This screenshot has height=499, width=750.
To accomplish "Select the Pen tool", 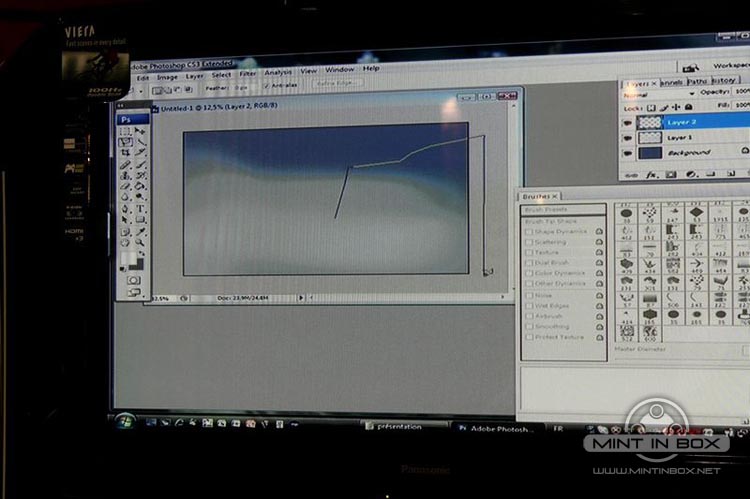I will (125, 209).
